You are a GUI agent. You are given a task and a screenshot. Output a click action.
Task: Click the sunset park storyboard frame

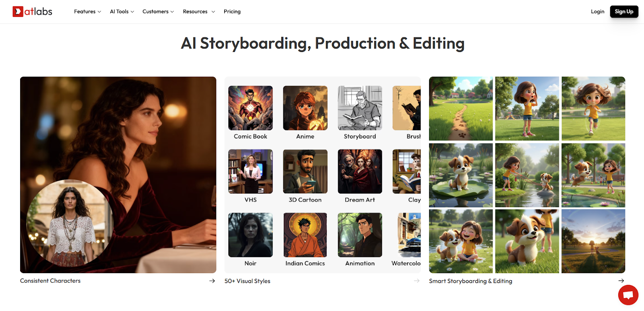pos(593,241)
